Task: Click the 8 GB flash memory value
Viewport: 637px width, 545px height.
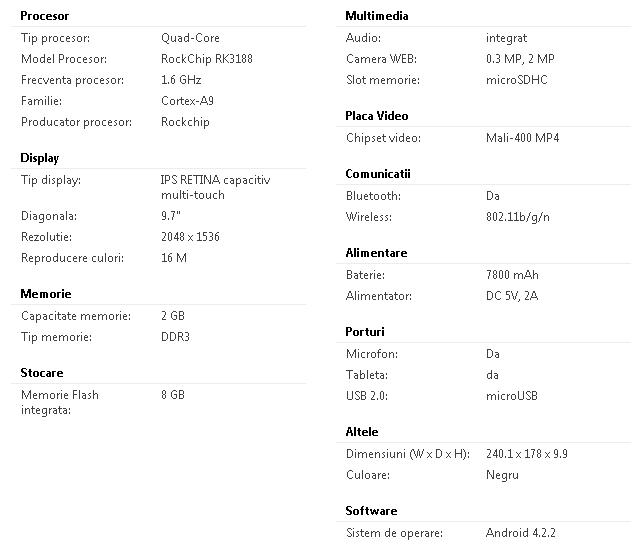Action: pyautogui.click(x=173, y=395)
